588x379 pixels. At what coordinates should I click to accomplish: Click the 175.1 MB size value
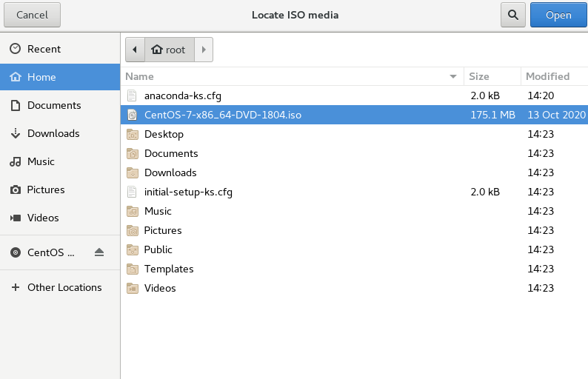[x=492, y=115]
